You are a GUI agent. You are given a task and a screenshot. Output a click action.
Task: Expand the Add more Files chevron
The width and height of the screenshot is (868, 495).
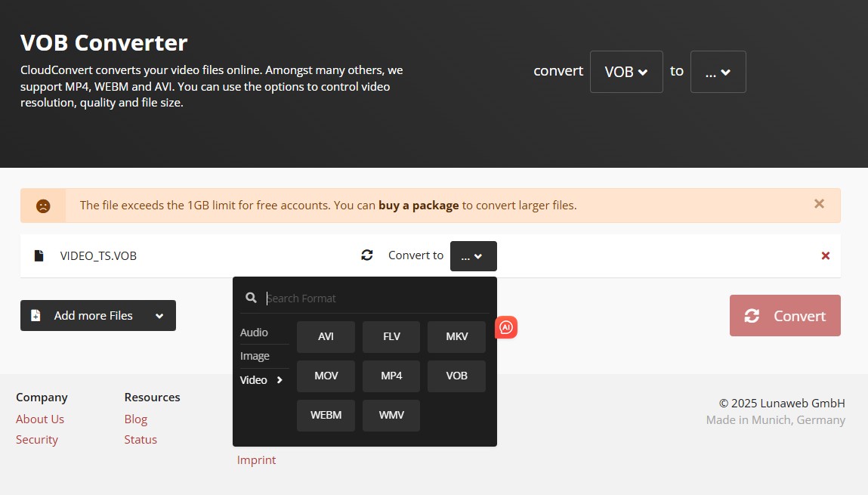pyautogui.click(x=159, y=315)
